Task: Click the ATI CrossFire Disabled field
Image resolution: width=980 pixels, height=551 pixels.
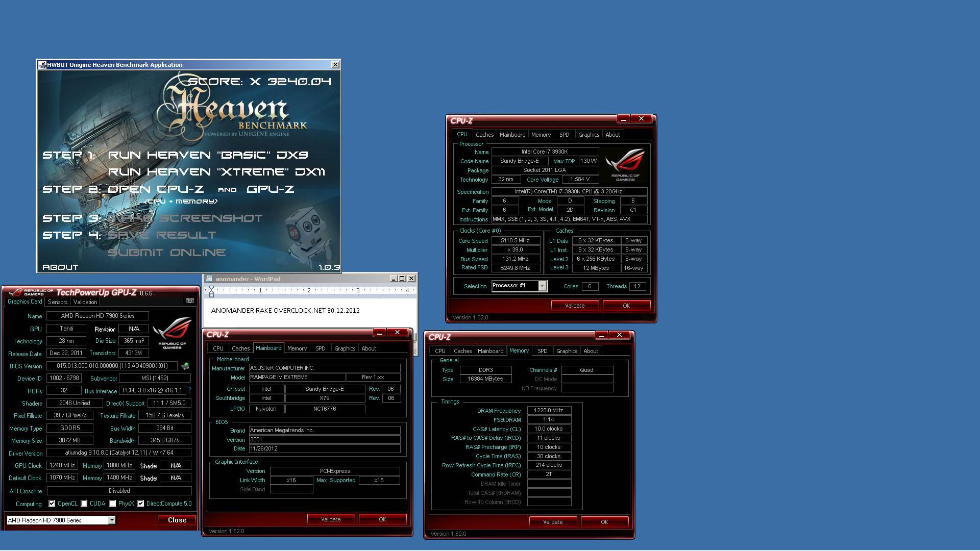Action: tap(119, 491)
